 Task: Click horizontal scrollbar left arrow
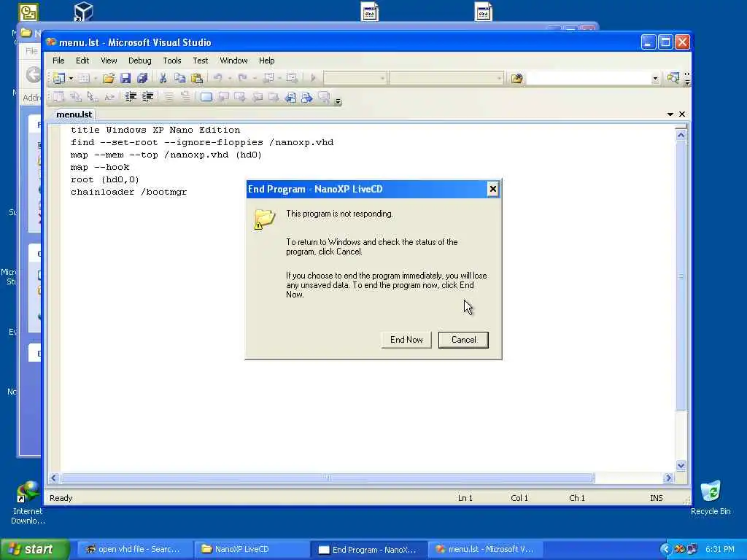tap(54, 478)
